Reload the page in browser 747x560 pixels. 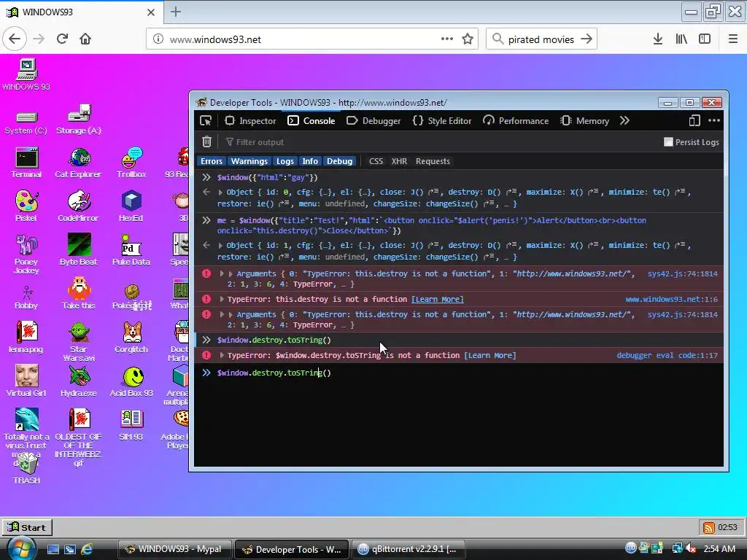[x=63, y=39]
